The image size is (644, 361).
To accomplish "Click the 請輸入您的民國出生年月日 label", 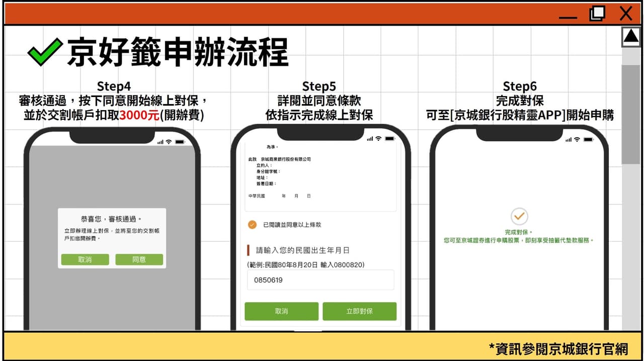I will click(x=303, y=250).
